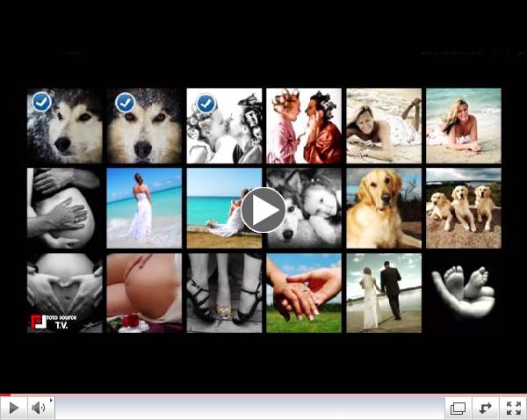Select the bride sitting by turquoise sea photo
Screen dimensions: 527x420
coord(224,208)
